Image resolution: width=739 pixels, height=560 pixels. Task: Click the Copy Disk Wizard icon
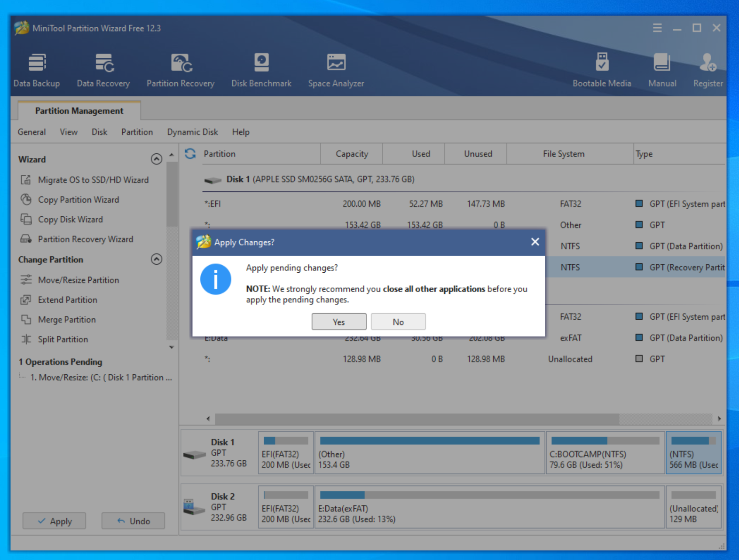pyautogui.click(x=26, y=219)
